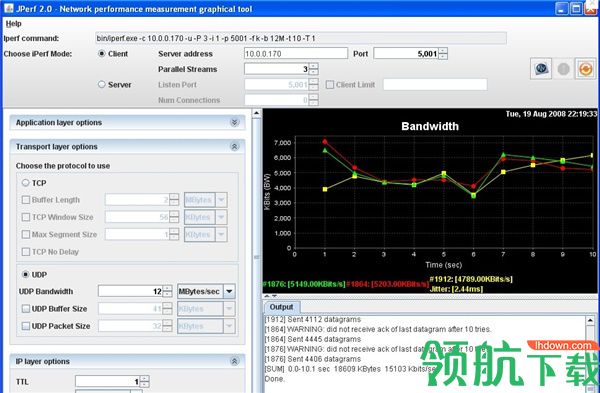Viewport: 600px width, 393px height.
Task: Click the Done. output line
Action: 275,379
